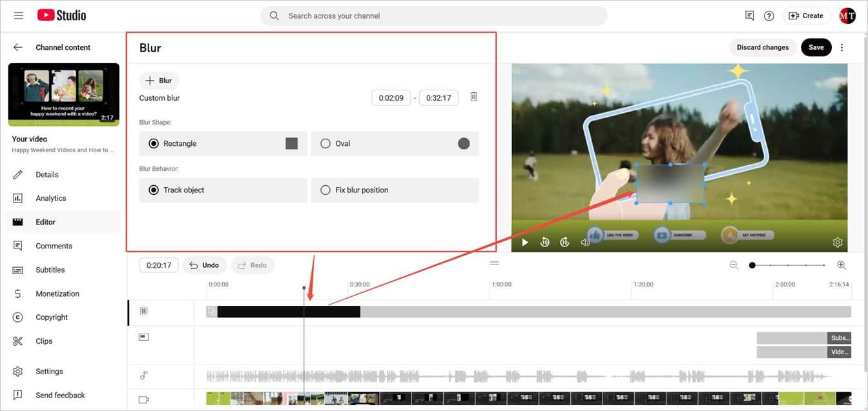Click the End screen track icon
868x411 pixels.
[x=142, y=336]
